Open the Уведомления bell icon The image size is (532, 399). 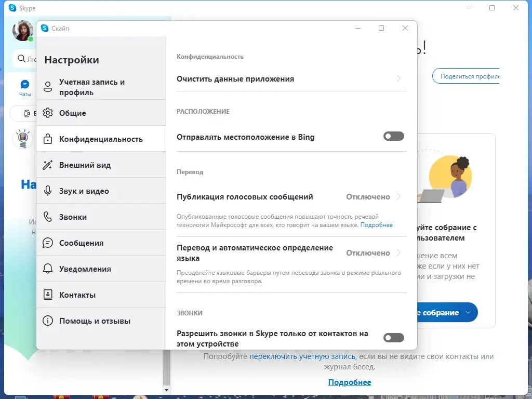[48, 268]
